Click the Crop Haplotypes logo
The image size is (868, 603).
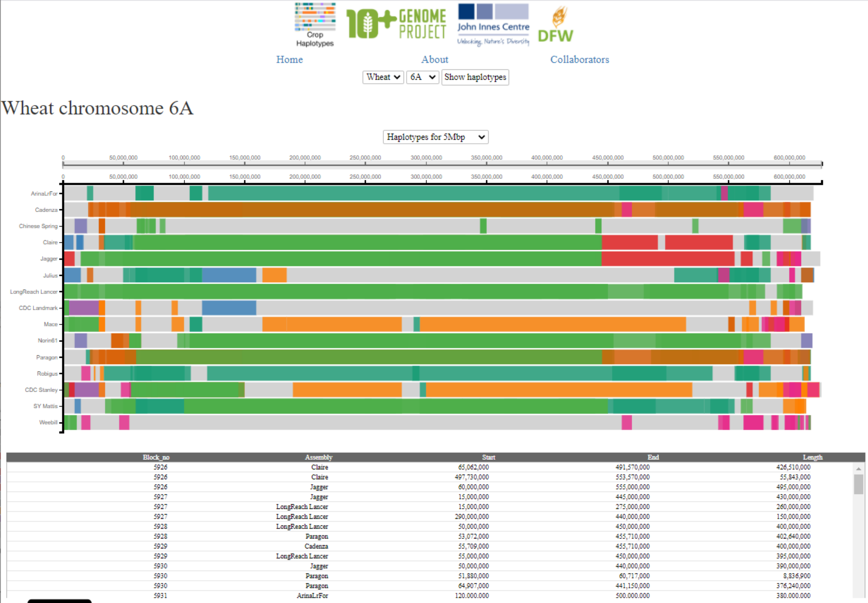pos(315,25)
